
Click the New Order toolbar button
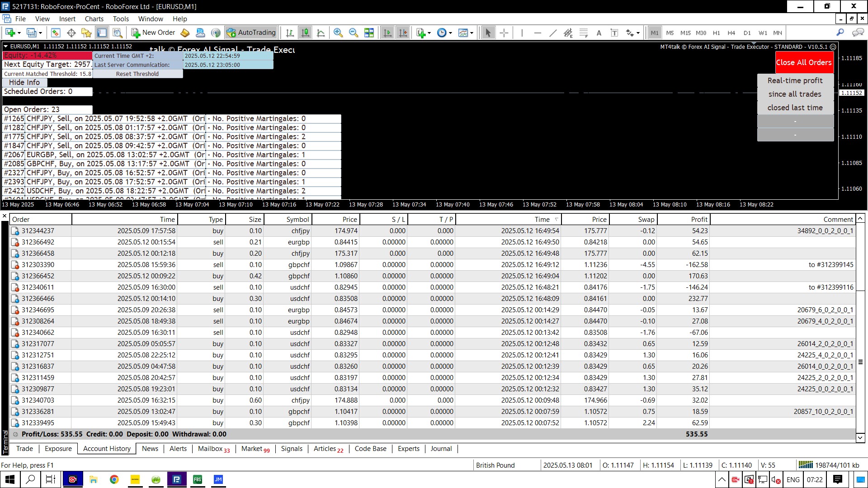pos(153,33)
